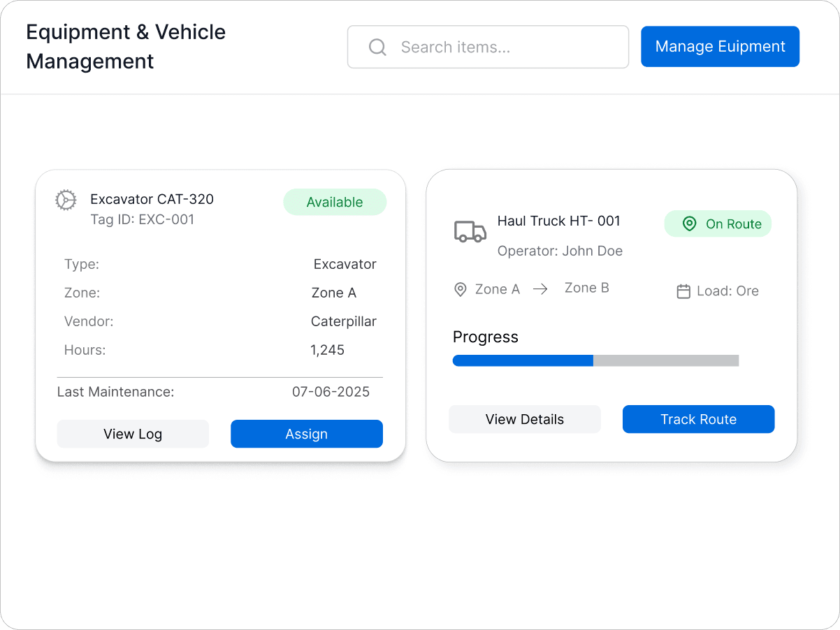
Task: Toggle the Available status badge
Action: (335, 202)
